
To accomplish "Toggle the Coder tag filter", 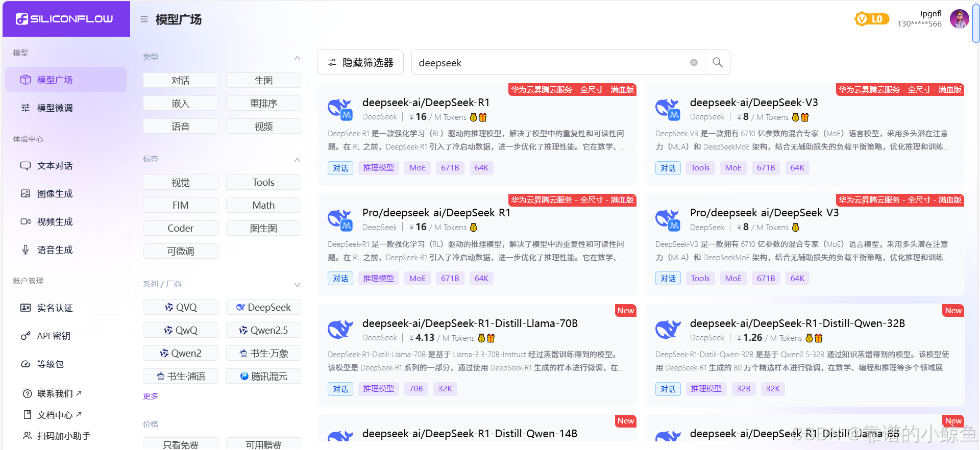I will coord(181,228).
